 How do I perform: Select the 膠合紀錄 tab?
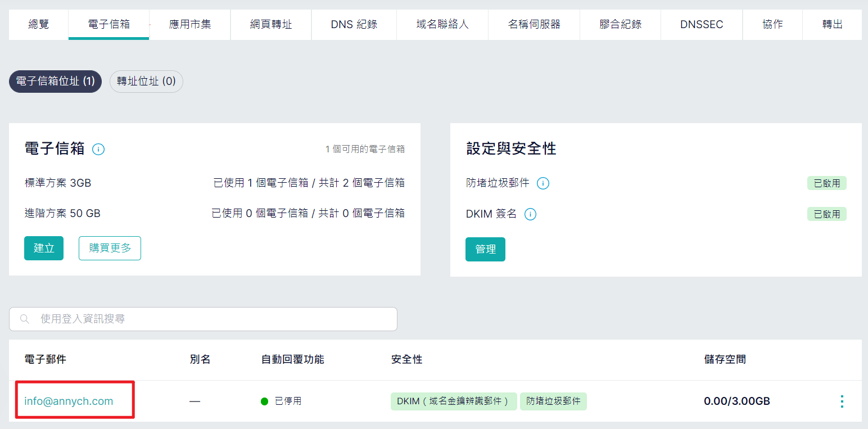pos(621,24)
